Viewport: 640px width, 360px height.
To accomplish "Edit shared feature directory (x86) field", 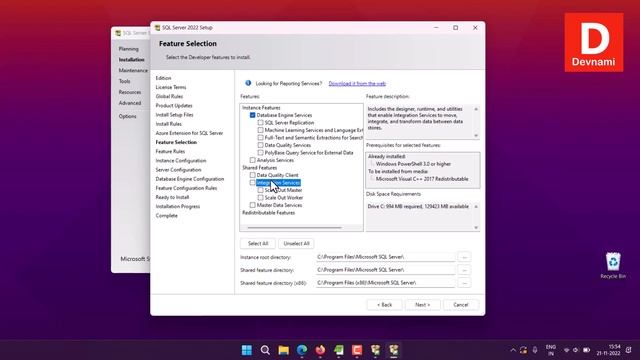I will [385, 283].
